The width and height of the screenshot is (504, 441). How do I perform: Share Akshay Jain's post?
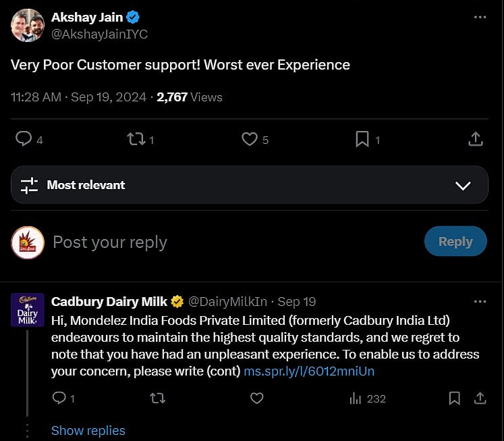(x=475, y=139)
